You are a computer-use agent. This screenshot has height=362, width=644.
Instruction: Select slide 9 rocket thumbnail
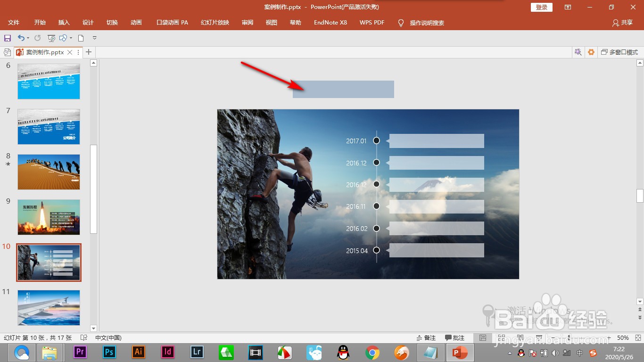pyautogui.click(x=49, y=217)
